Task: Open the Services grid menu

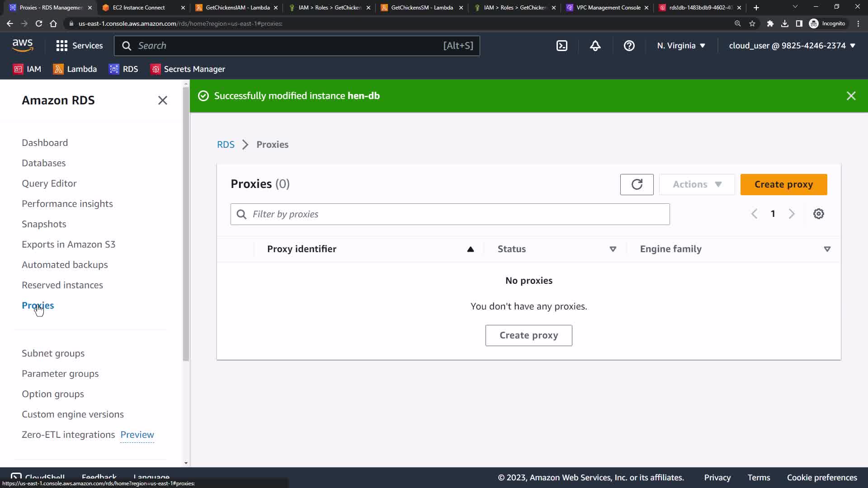Action: click(x=79, y=46)
